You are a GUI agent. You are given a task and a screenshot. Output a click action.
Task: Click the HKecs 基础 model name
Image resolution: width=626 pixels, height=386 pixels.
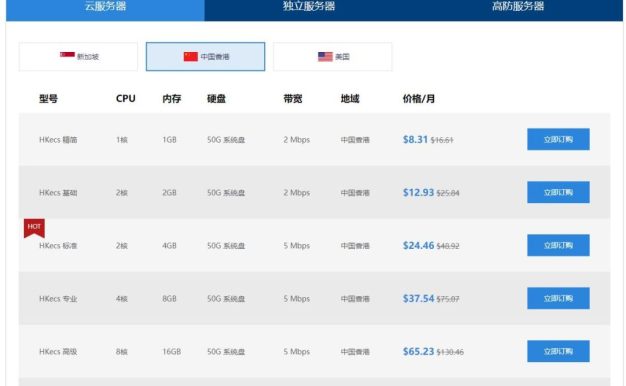pos(58,193)
